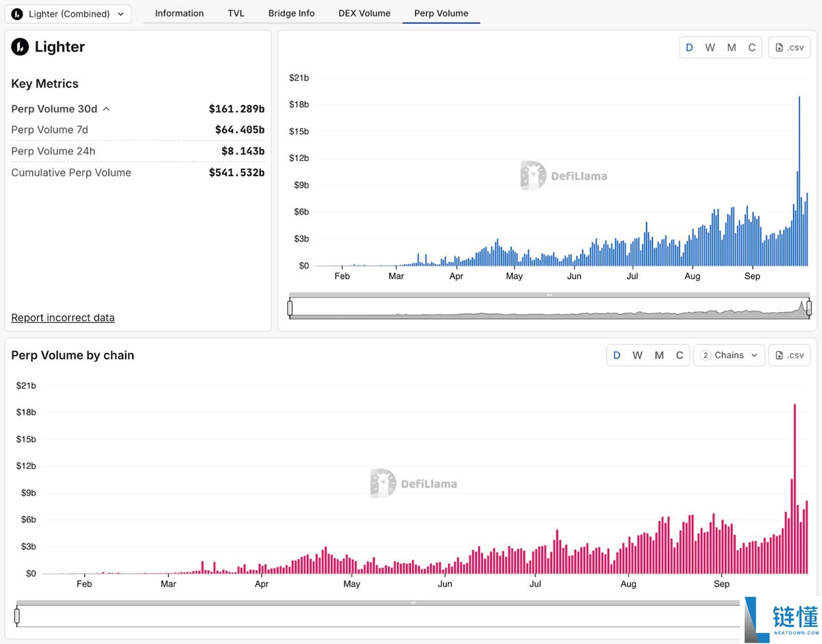Click left handle of top chart range slider
Viewport: 822px width, 644px height.
point(290,308)
